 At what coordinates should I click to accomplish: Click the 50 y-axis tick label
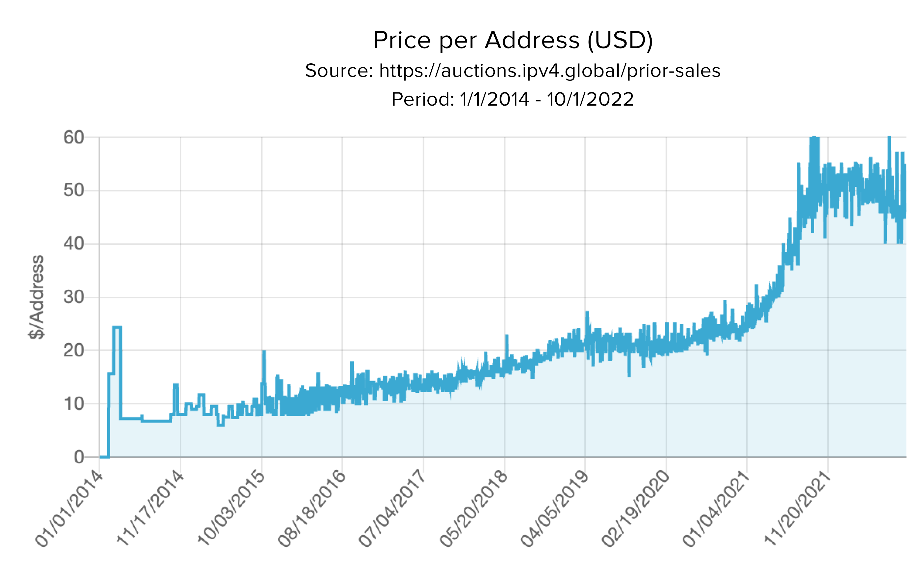pyautogui.click(x=74, y=190)
